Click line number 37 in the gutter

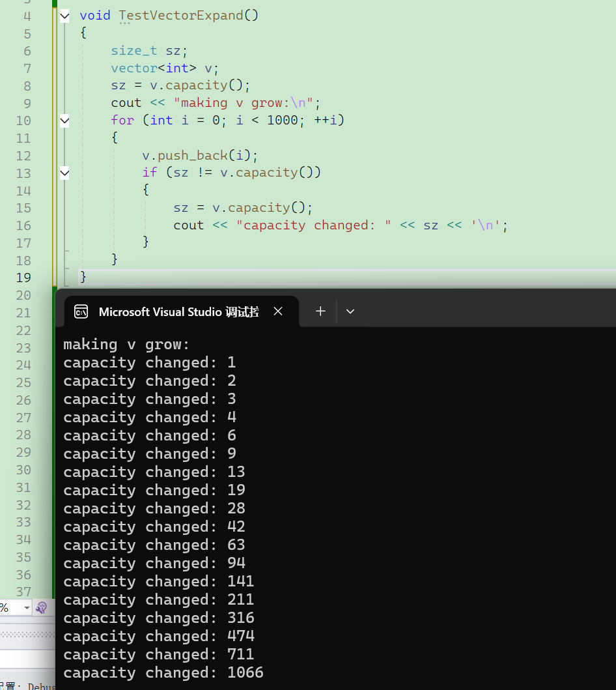pos(23,592)
